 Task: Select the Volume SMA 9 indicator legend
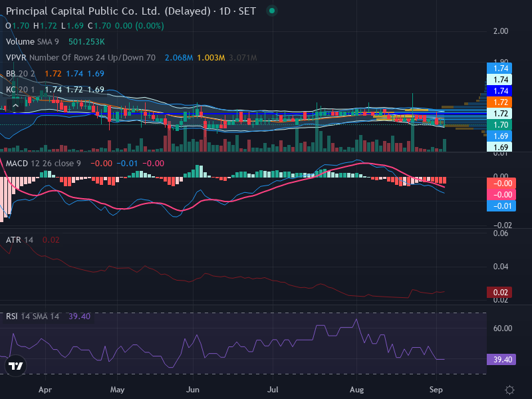32,42
